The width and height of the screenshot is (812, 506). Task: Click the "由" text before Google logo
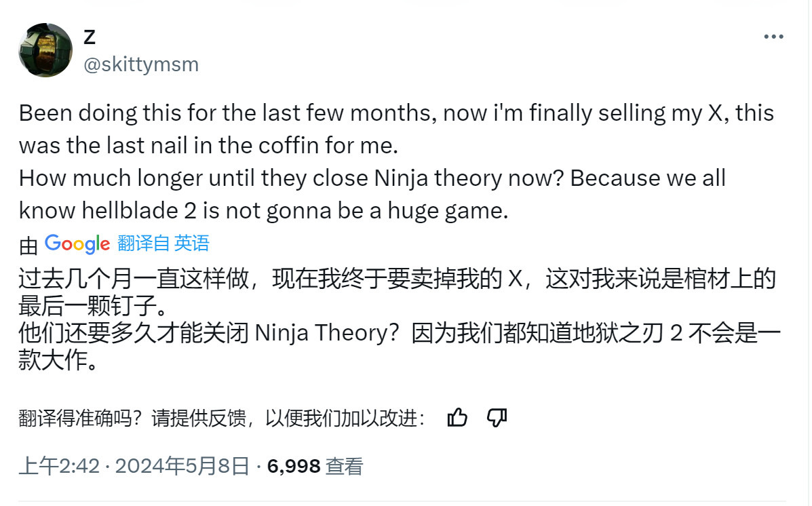click(28, 245)
